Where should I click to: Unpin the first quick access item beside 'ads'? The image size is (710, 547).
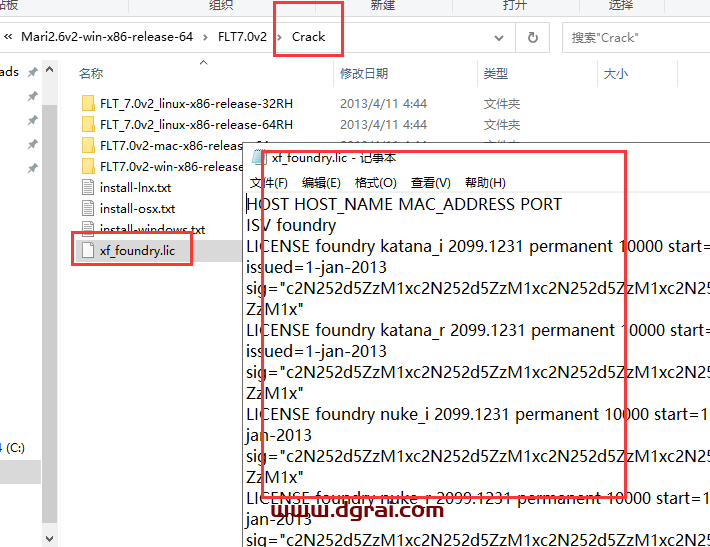[x=32, y=72]
